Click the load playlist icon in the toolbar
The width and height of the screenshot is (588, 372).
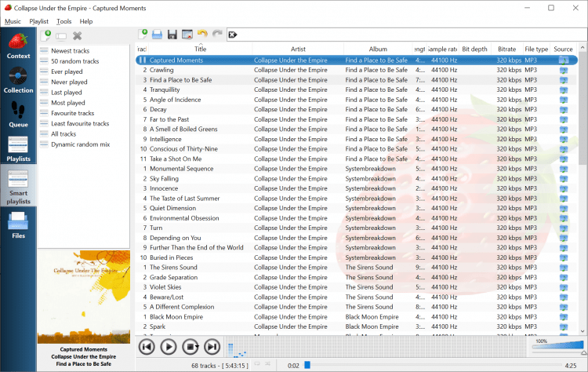157,35
